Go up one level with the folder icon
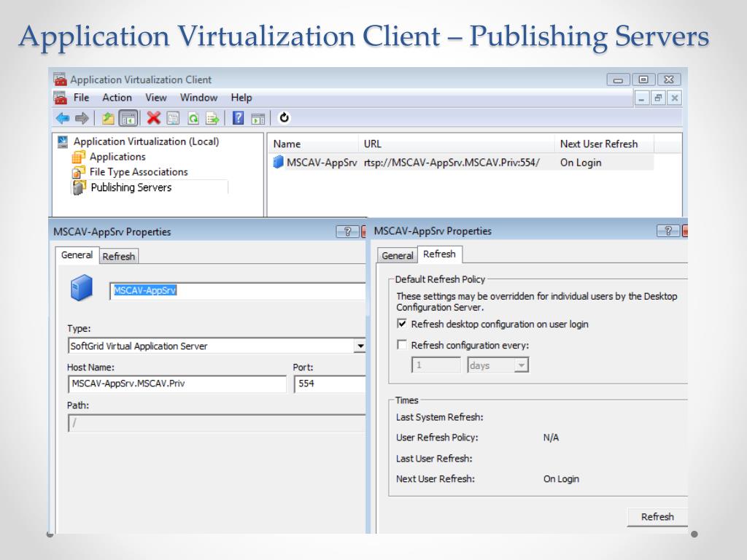 tap(108, 117)
